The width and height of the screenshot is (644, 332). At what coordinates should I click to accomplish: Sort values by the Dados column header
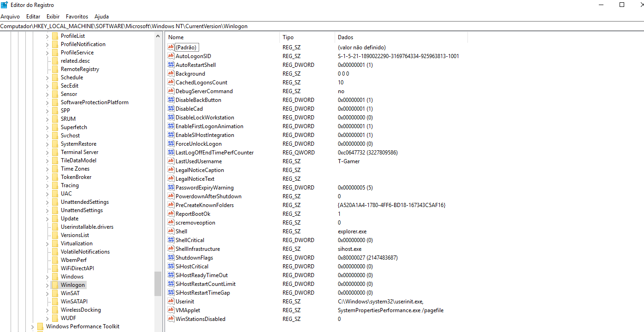point(402,37)
